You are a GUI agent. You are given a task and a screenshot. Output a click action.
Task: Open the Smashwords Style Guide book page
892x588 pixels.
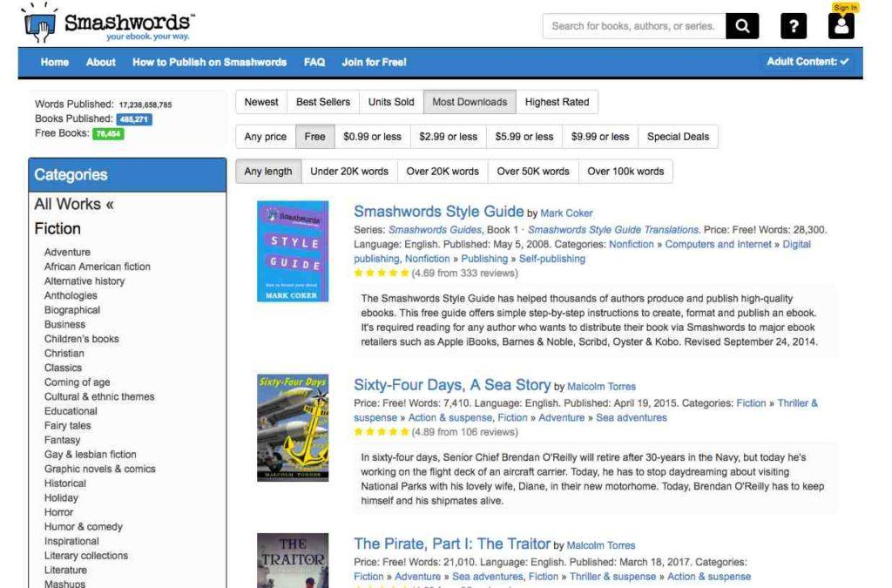tap(440, 212)
